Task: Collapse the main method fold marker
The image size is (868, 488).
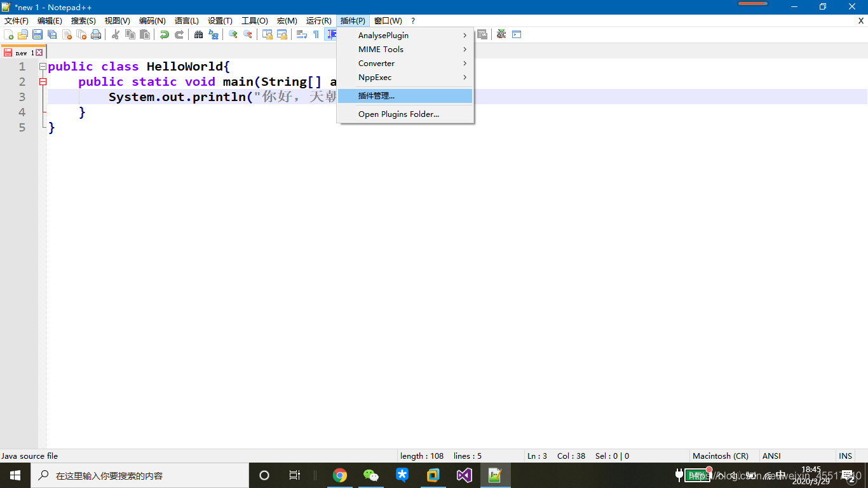Action: pyautogui.click(x=43, y=82)
